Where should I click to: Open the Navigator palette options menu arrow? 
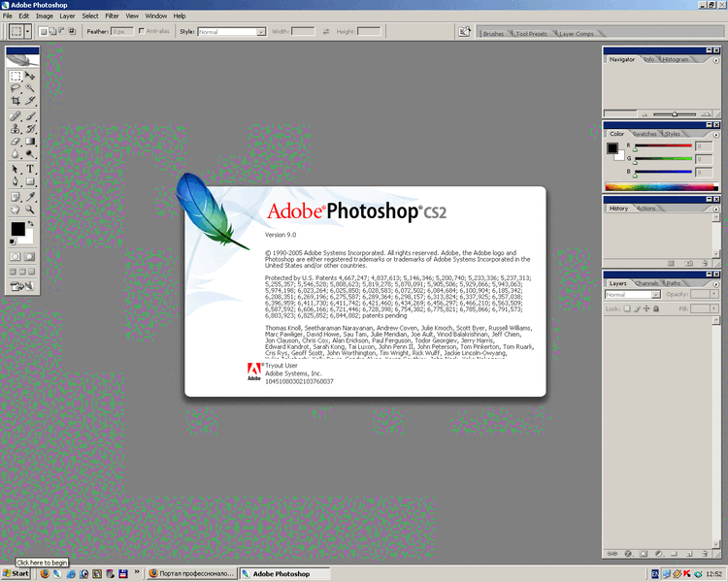715,61
